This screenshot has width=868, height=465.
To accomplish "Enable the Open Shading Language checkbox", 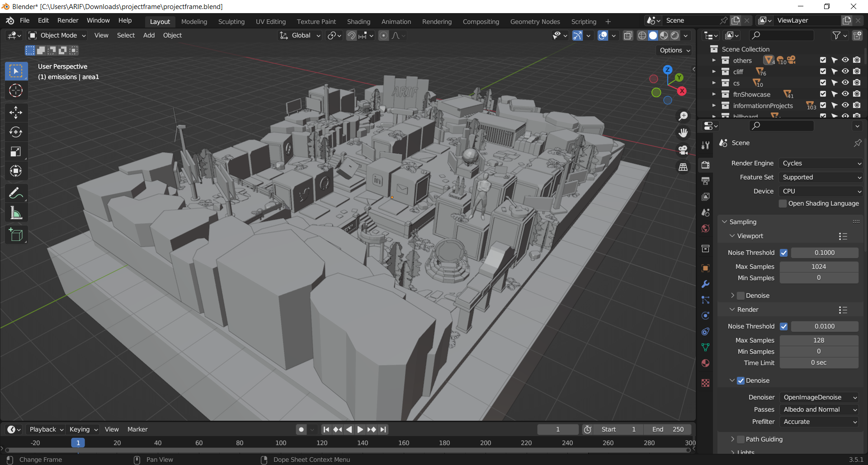I will pos(783,204).
